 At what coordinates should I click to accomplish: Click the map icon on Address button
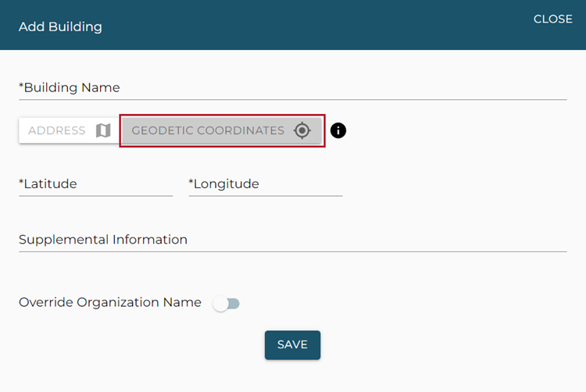(103, 130)
